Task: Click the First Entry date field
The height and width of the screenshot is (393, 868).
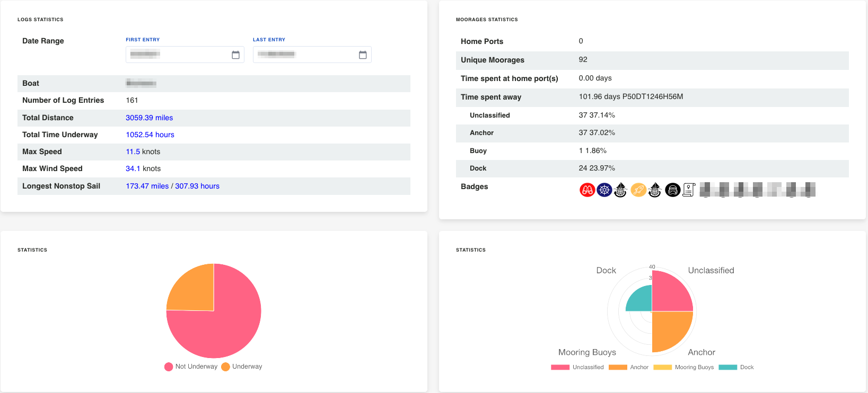Action: click(185, 55)
